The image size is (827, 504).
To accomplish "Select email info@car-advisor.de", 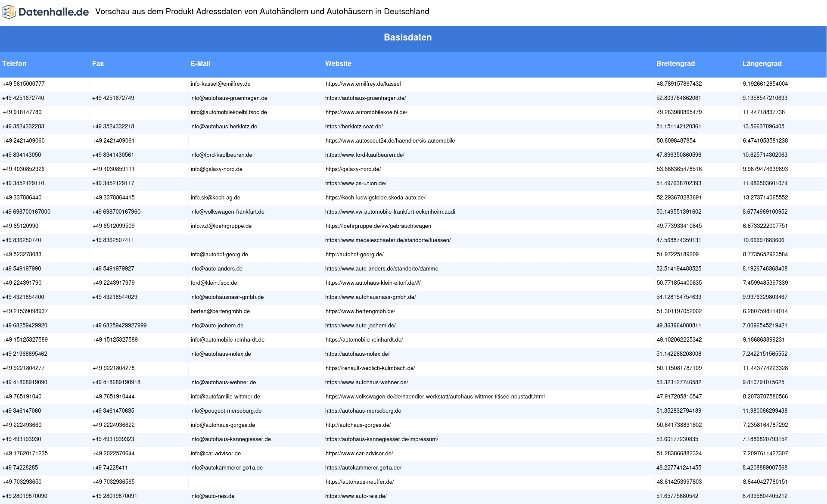I will (215, 454).
